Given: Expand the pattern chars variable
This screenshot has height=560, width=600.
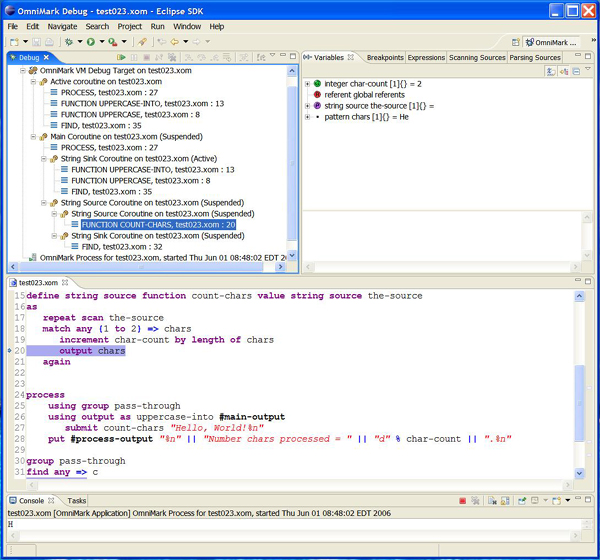Looking at the screenshot, I should (x=307, y=117).
